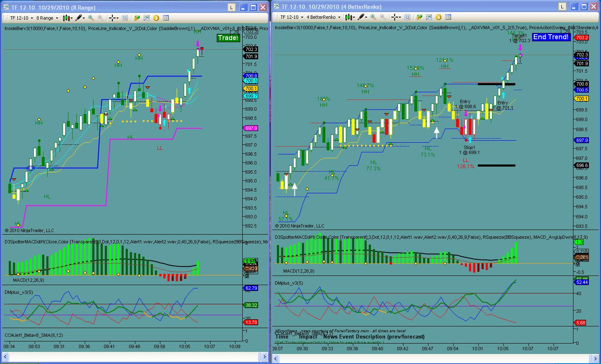
Task: Click the 703.2 red price marker in BetterRenko chart
Action: tap(582, 38)
